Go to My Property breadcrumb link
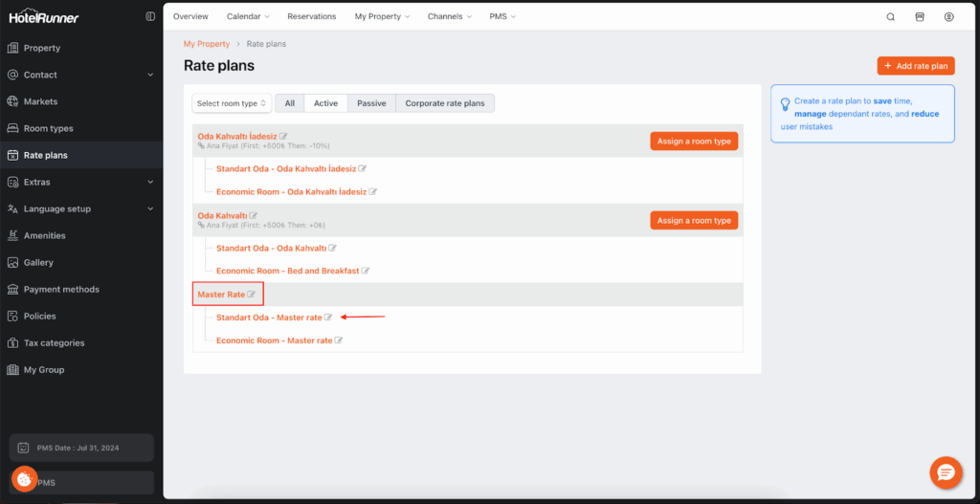Viewport: 980px width, 504px height. (x=207, y=44)
